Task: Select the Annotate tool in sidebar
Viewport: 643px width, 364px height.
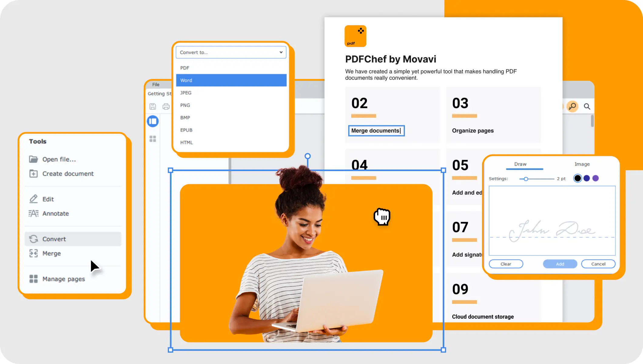Action: [x=56, y=213]
